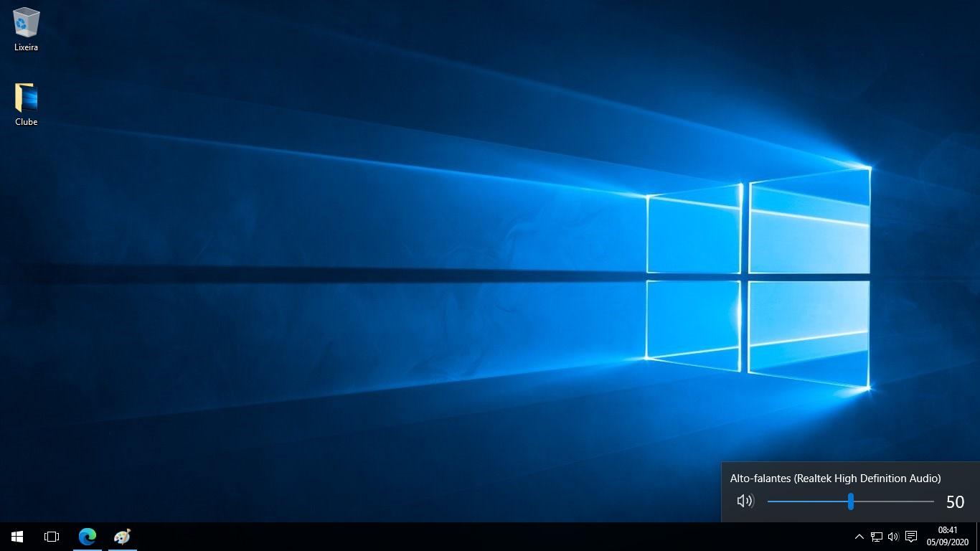
Task: Switch to Microsoft Edge on taskbar
Action: (88, 537)
